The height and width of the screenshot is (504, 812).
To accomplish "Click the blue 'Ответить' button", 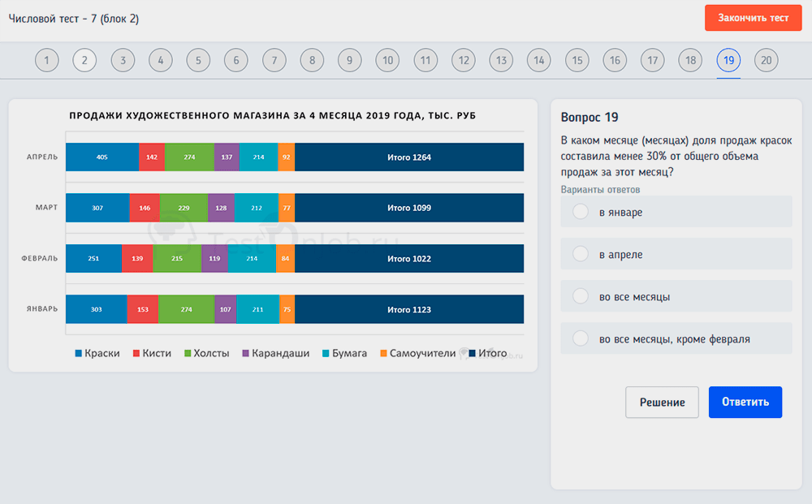I will [745, 403].
